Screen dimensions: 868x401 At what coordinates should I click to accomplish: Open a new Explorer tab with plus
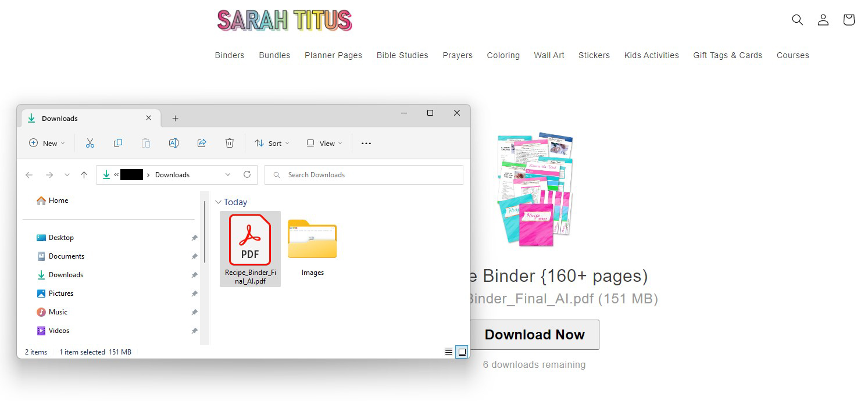pyautogui.click(x=175, y=118)
